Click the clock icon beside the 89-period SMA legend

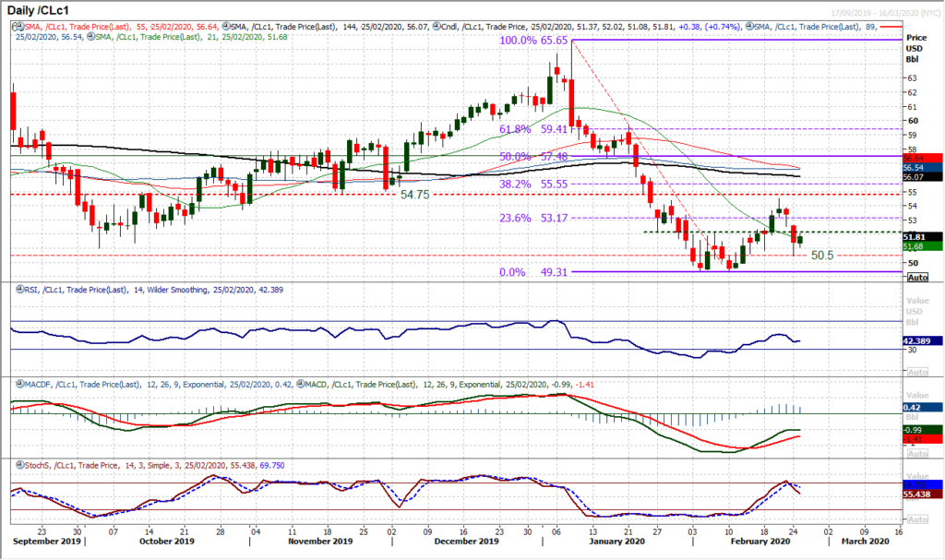click(x=748, y=27)
